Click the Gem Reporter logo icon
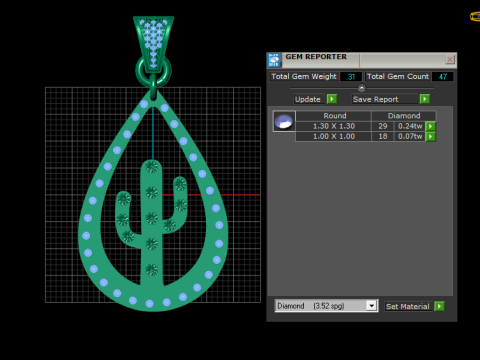Screen dimensions: 480x360 point(274,60)
